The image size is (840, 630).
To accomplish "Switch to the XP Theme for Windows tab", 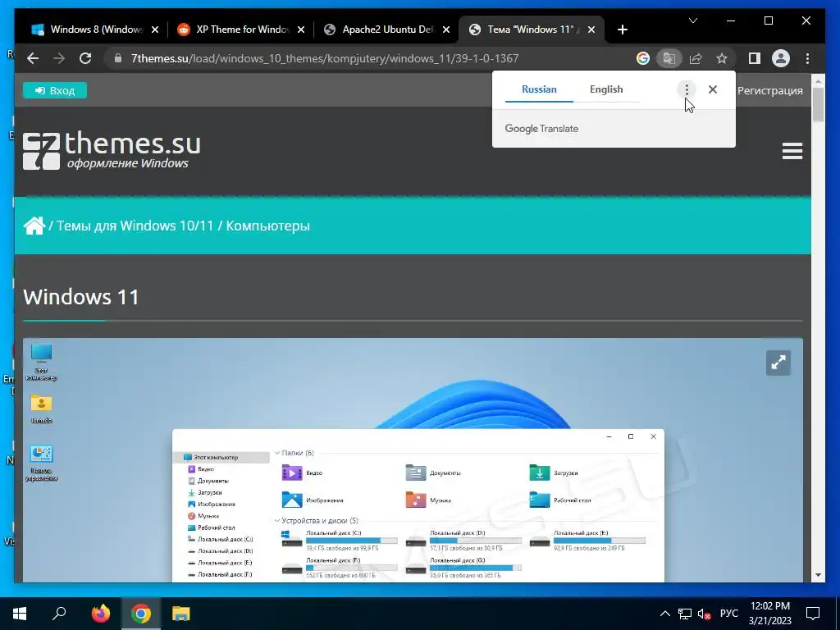I will (235, 30).
